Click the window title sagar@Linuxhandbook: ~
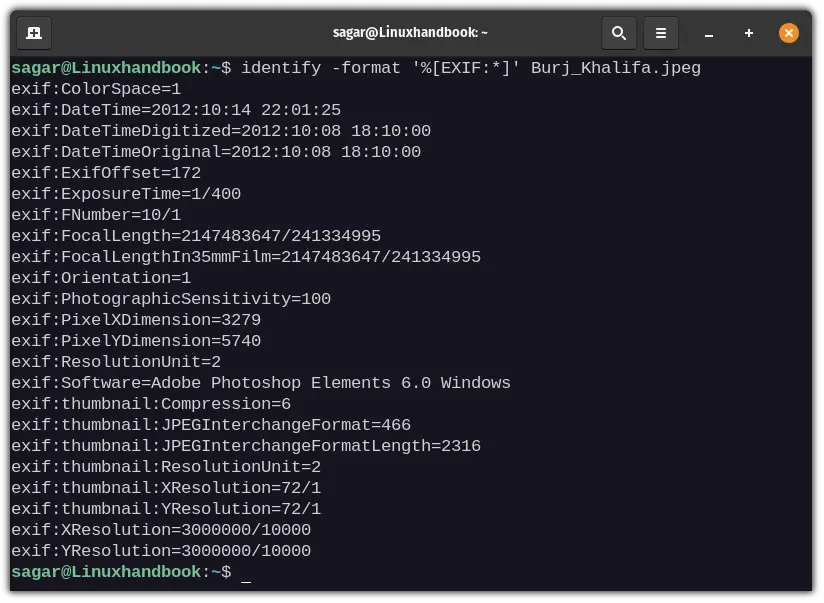The image size is (824, 603). [410, 33]
